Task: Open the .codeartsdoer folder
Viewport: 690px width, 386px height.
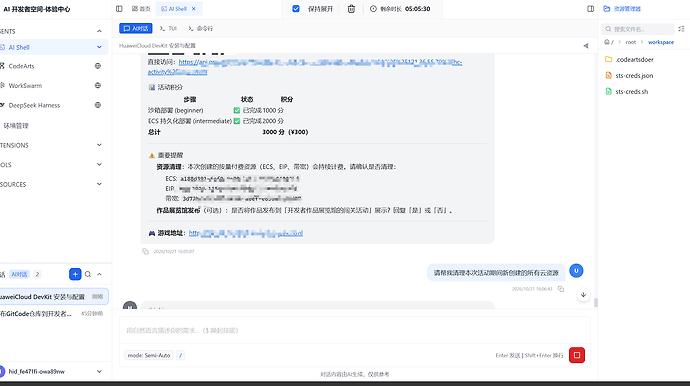Action: pos(634,59)
